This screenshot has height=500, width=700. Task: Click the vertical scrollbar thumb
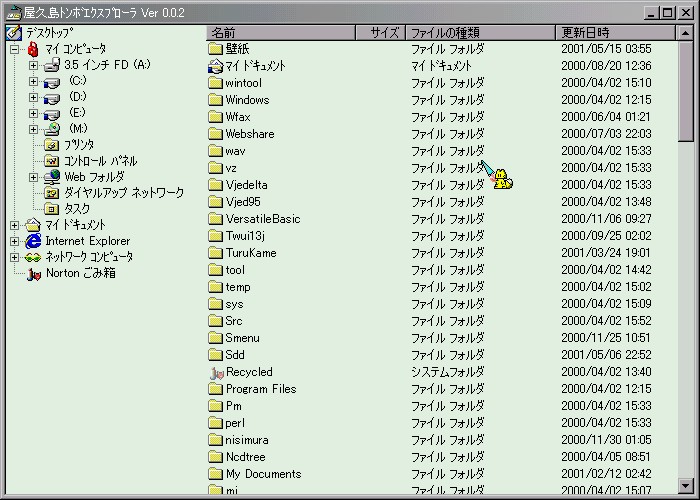click(x=685, y=91)
